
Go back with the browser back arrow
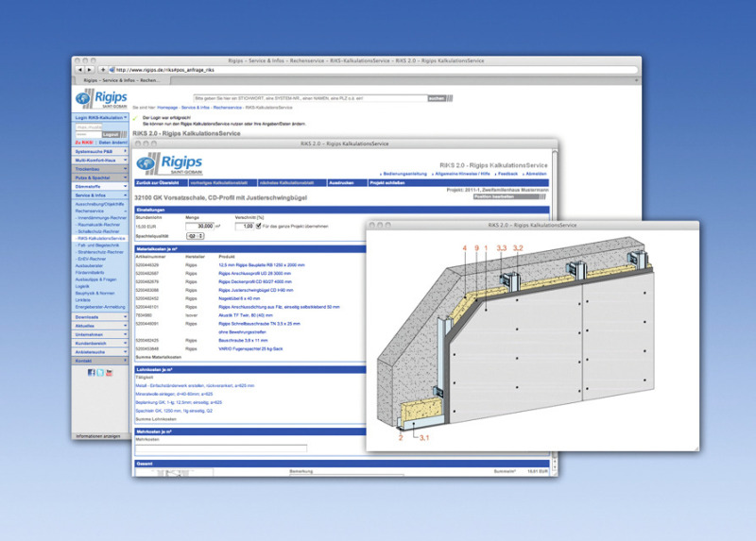coord(80,70)
